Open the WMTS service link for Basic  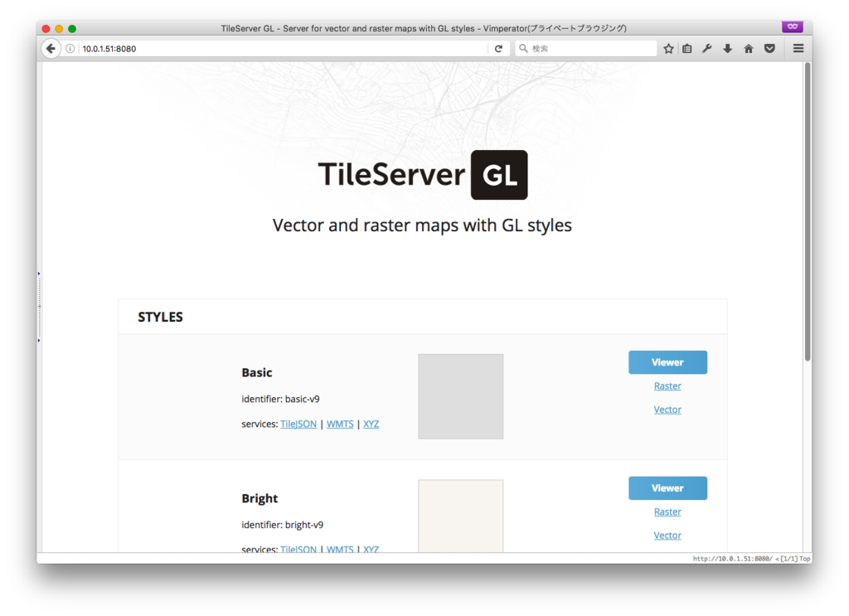coord(340,424)
